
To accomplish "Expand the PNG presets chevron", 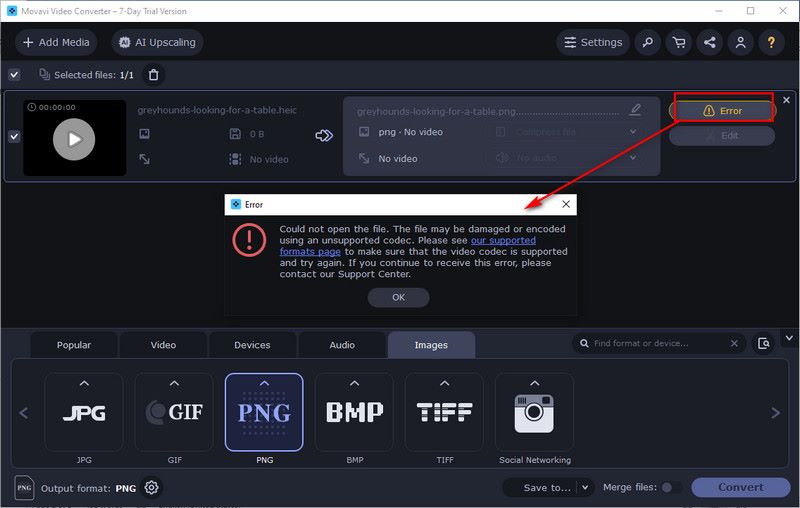I will (x=264, y=383).
